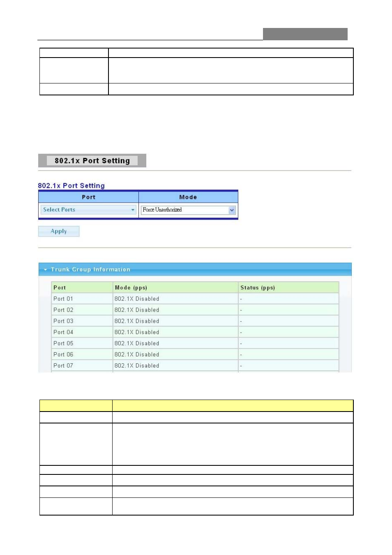392x555 pixels.
Task: Select the Port 06 row cell
Action: pyautogui.click(x=82, y=354)
